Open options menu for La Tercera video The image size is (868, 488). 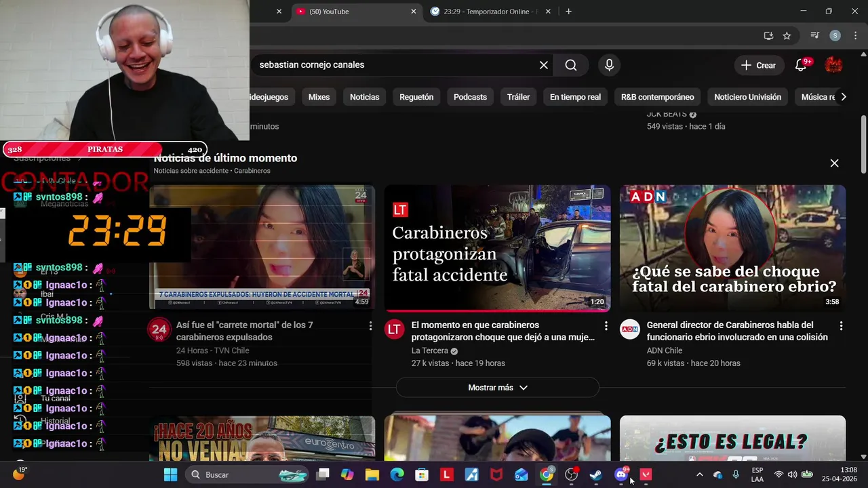[606, 326]
